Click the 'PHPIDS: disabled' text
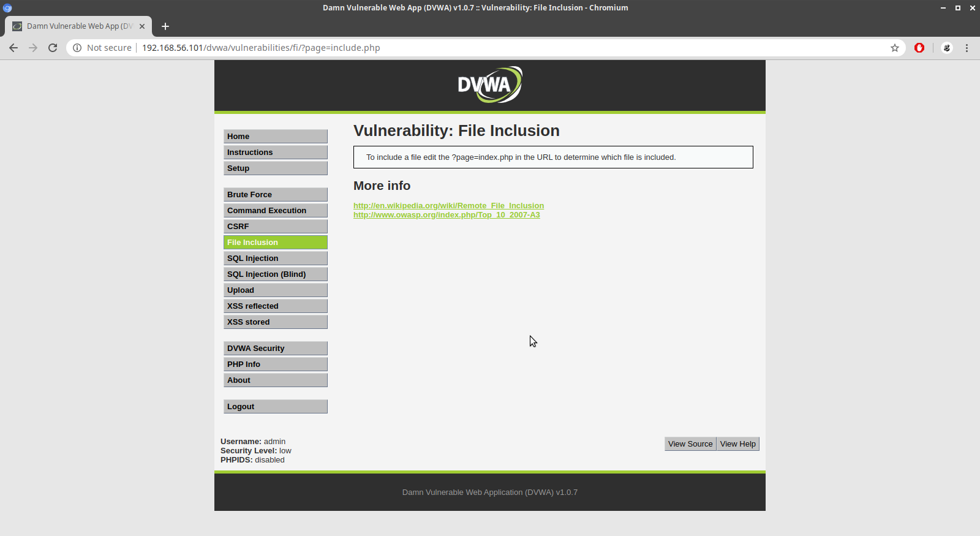 tap(252, 460)
